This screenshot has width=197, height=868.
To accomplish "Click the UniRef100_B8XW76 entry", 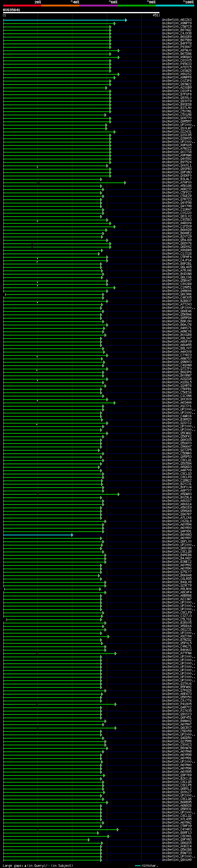I will point(177,748).
